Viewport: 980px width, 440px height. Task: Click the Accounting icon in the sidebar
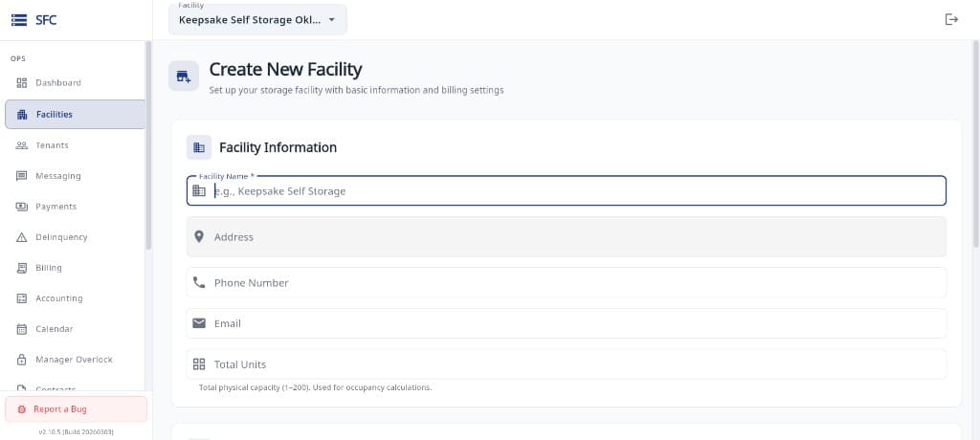[x=22, y=298]
